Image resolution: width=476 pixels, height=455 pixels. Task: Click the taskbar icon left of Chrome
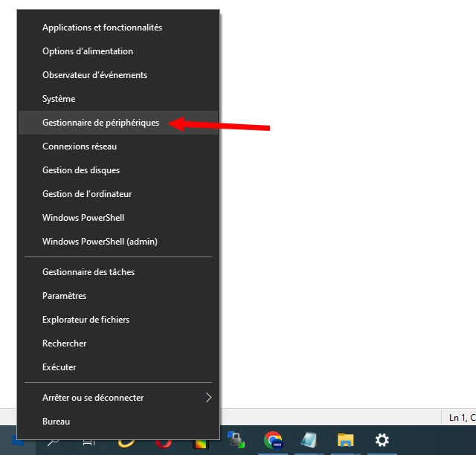click(236, 440)
